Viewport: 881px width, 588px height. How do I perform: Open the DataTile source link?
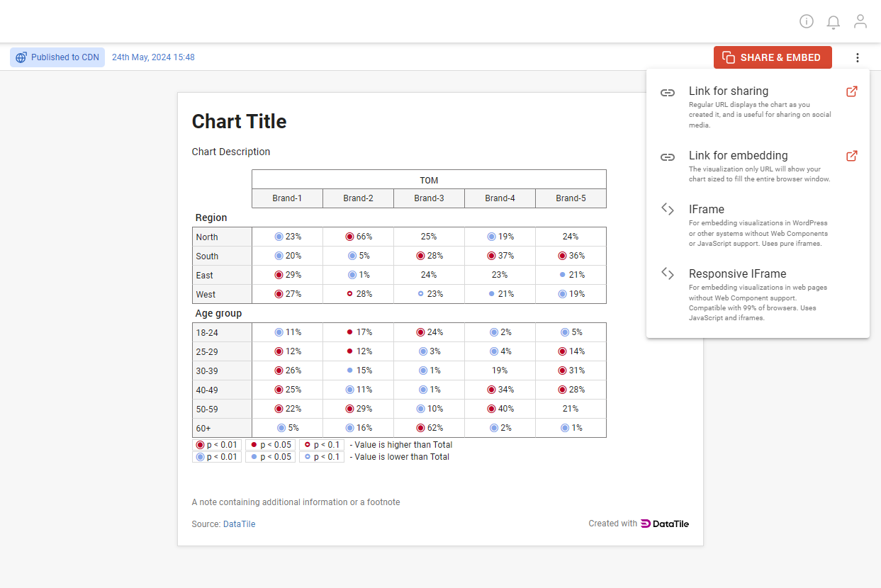pos(239,524)
